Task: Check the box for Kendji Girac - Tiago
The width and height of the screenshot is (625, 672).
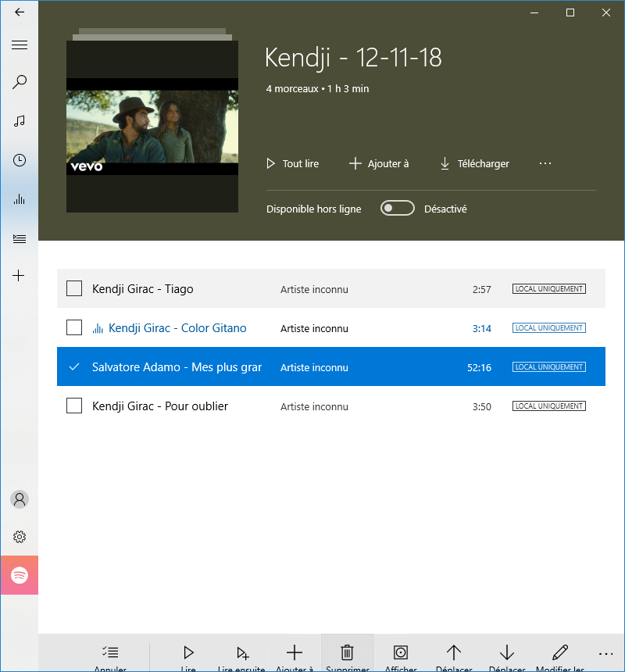Action: 74,288
